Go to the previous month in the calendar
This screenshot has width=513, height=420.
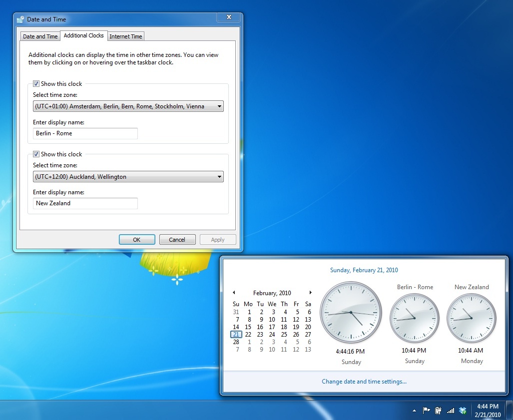[x=234, y=293]
